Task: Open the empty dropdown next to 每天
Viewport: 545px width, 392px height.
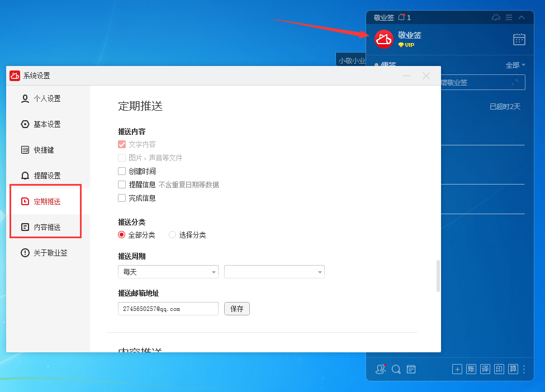Action: point(274,272)
